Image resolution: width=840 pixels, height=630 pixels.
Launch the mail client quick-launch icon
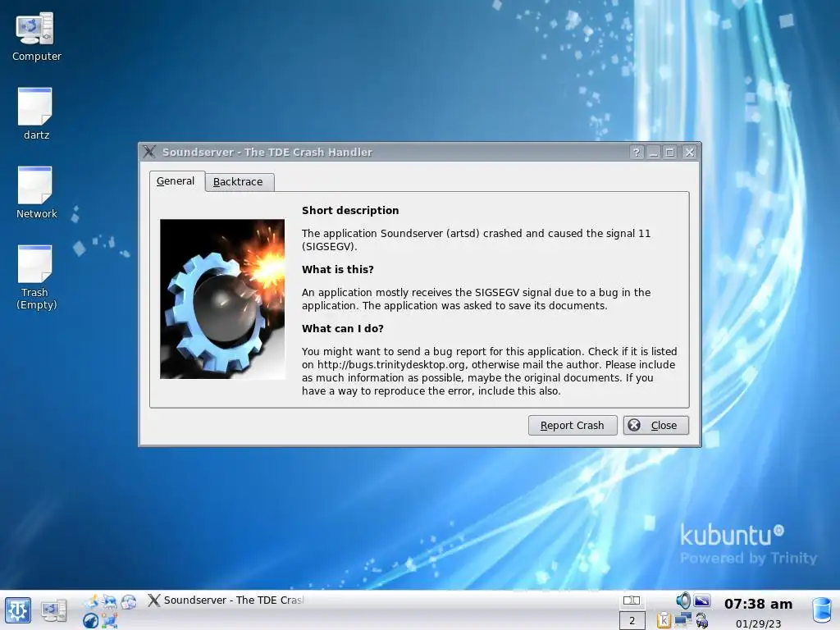(x=91, y=601)
